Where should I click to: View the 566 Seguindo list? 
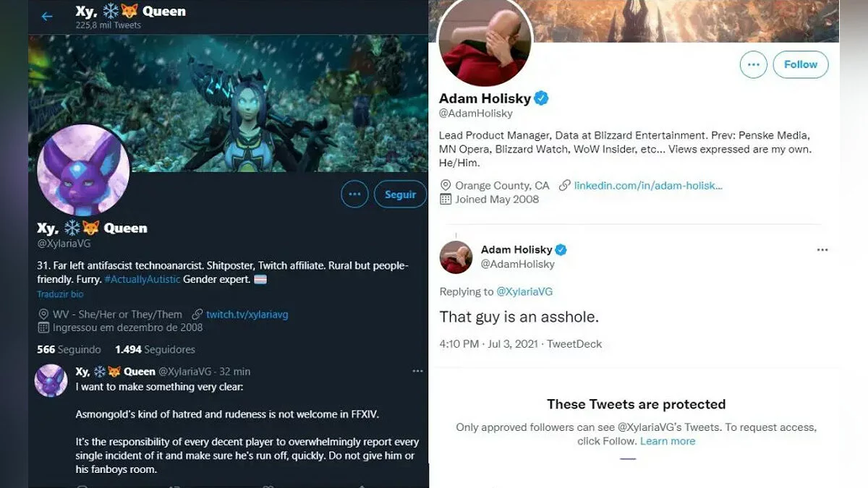tap(69, 349)
